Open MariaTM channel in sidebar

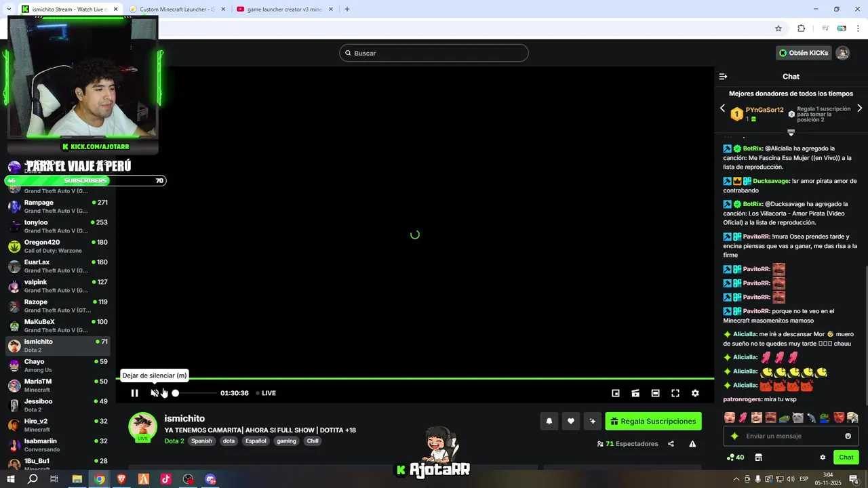(58, 385)
